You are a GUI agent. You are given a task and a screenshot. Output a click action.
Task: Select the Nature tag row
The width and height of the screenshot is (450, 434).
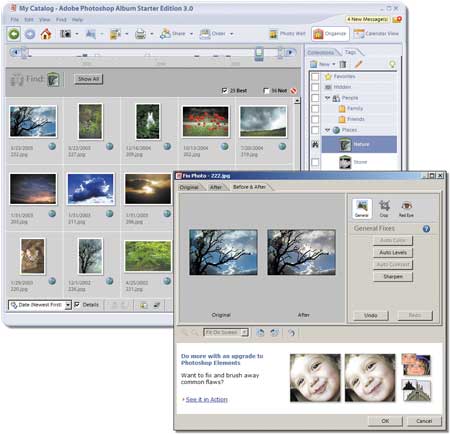point(359,144)
